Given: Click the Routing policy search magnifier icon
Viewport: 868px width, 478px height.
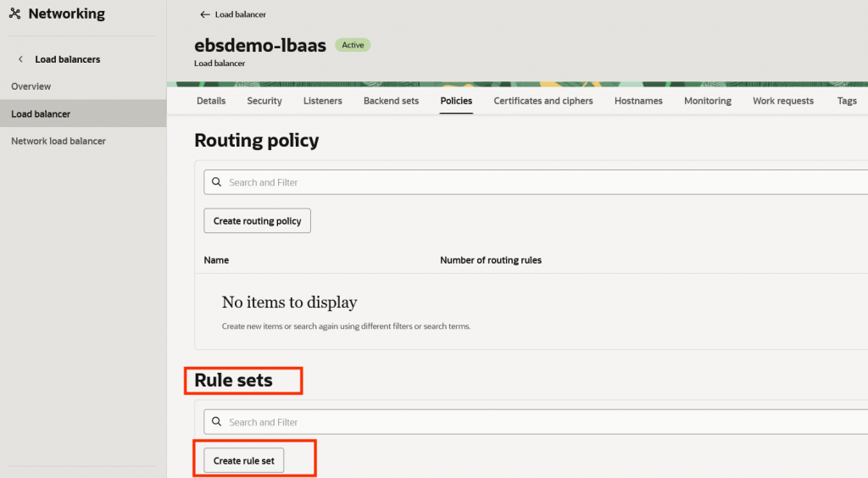Looking at the screenshot, I should [216, 182].
